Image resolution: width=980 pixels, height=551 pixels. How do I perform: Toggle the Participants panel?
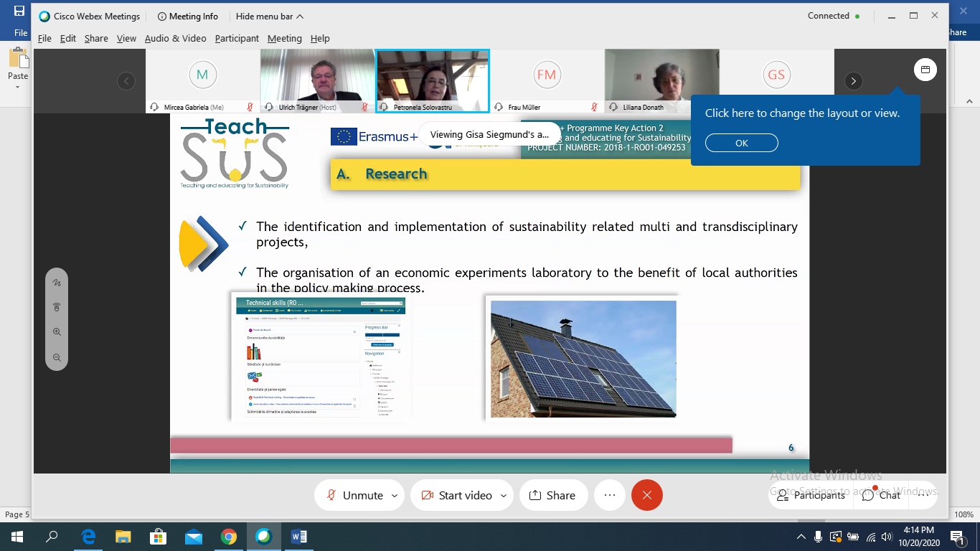pos(811,495)
